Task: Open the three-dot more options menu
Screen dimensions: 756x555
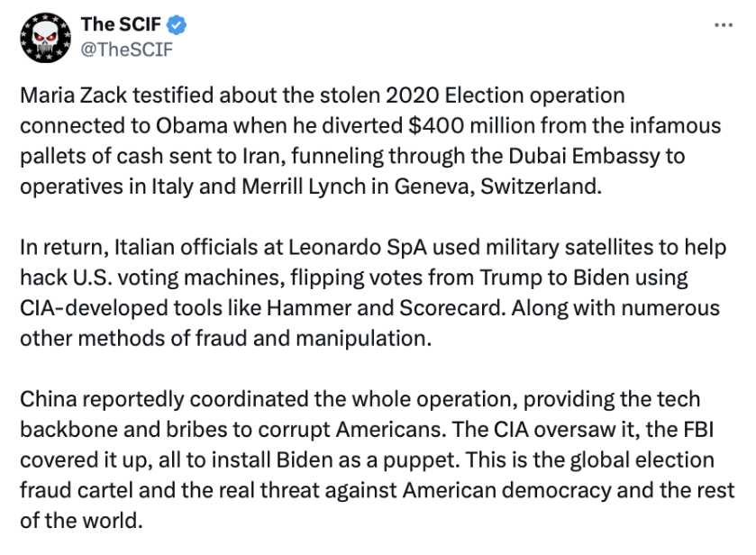Action: pyautogui.click(x=724, y=25)
